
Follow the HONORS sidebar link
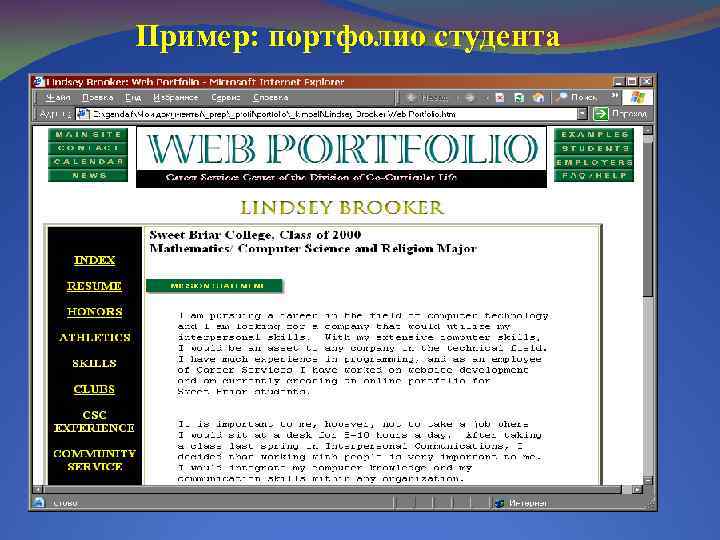point(94,312)
